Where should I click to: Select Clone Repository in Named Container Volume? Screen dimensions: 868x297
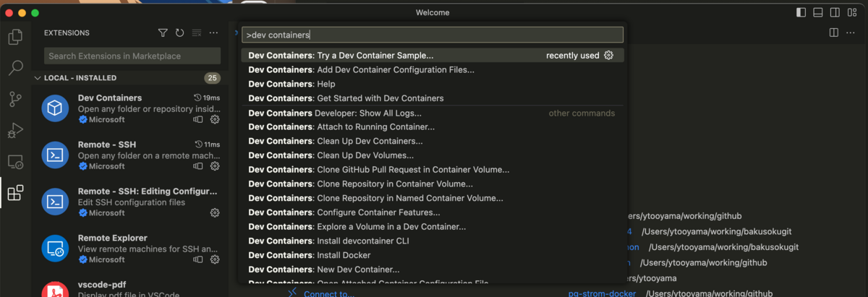tap(433, 198)
